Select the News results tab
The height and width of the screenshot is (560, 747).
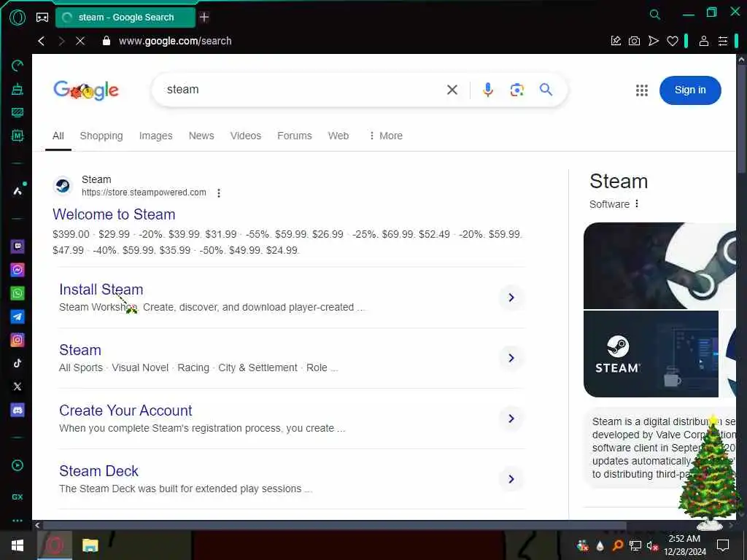pos(201,136)
